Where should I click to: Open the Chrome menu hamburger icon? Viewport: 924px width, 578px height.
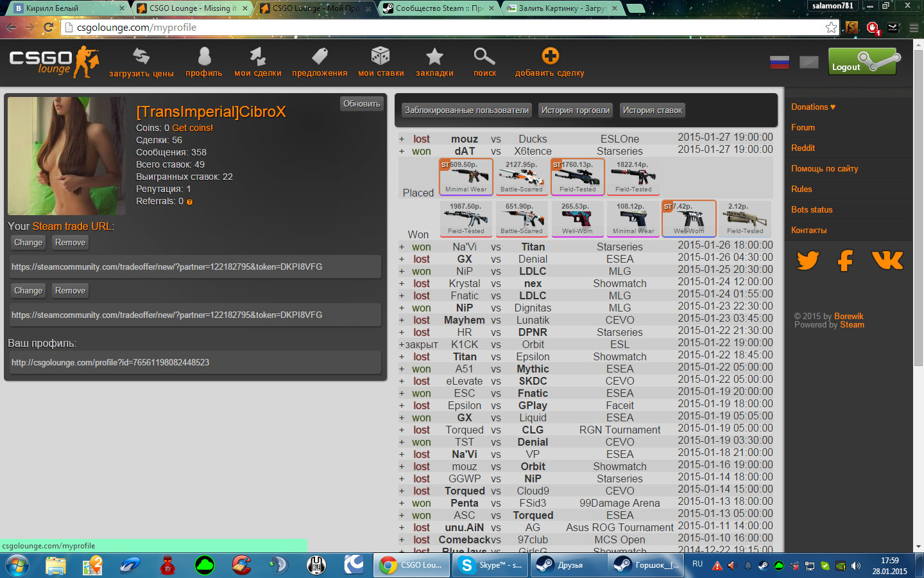pyautogui.click(x=914, y=28)
